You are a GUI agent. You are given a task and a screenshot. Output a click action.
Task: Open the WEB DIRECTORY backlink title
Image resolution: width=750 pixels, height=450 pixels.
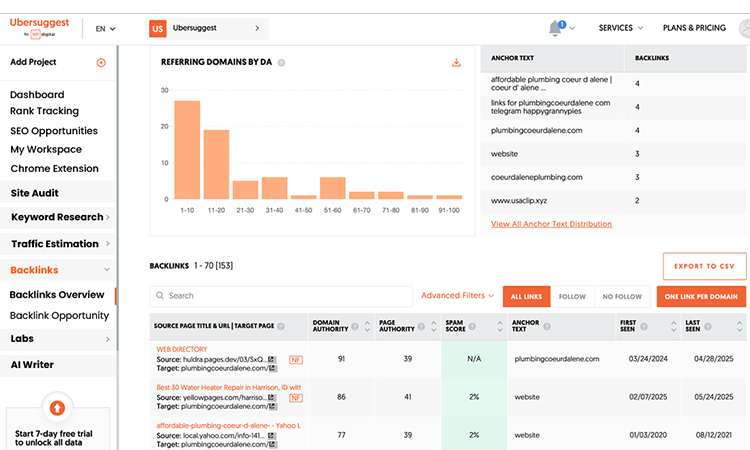pos(182,350)
